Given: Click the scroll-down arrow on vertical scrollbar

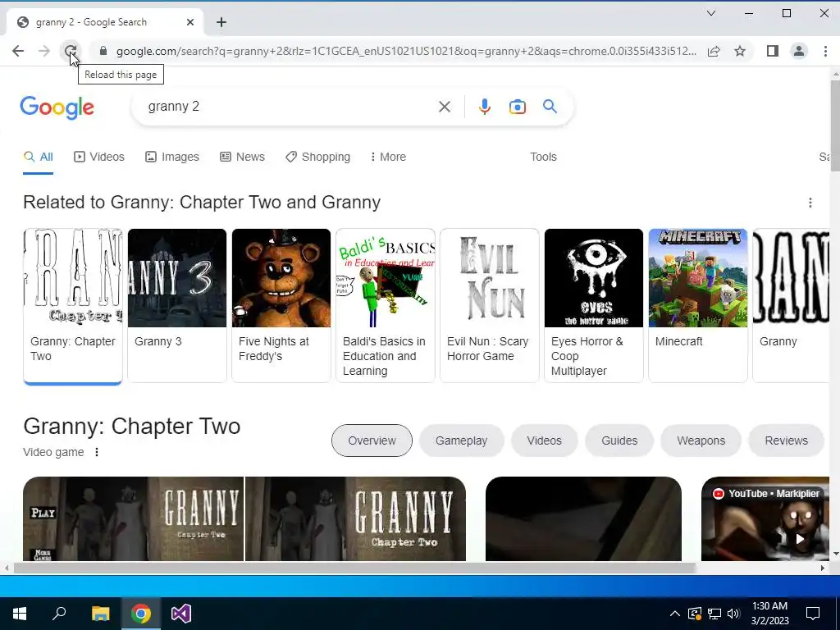Looking at the screenshot, I should 835,554.
